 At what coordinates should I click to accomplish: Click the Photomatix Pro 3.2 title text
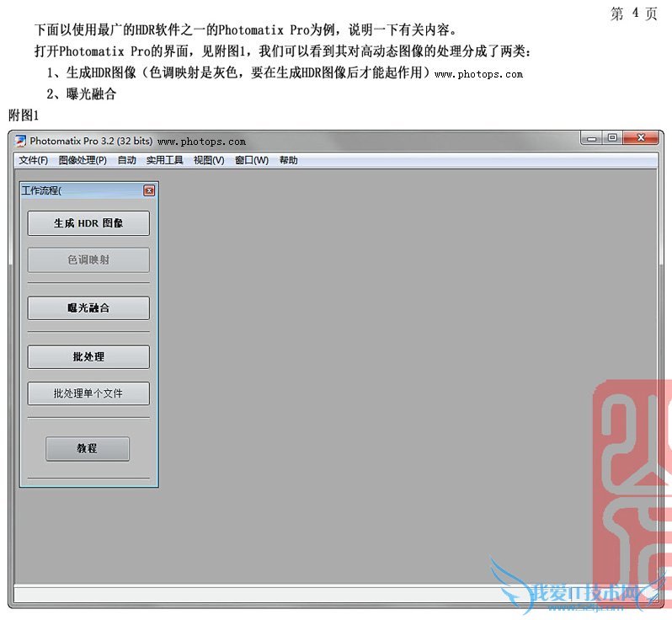pos(91,141)
